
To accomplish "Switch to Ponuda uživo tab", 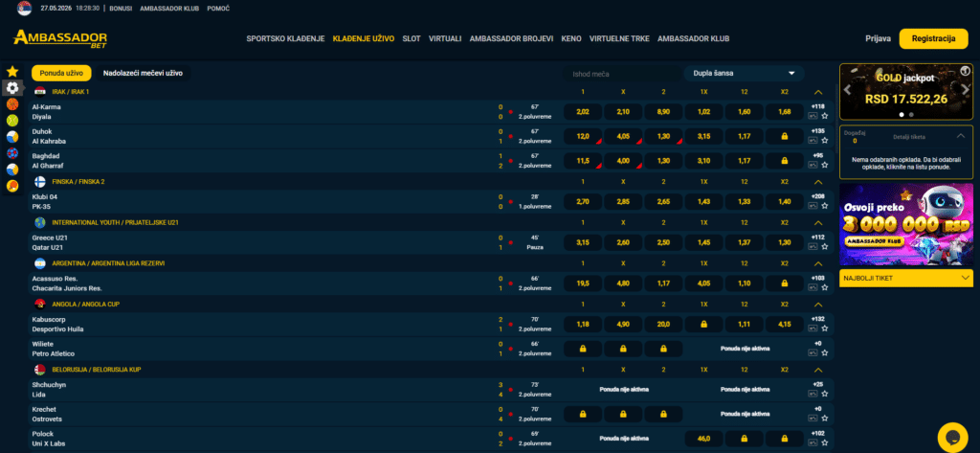I will point(61,73).
